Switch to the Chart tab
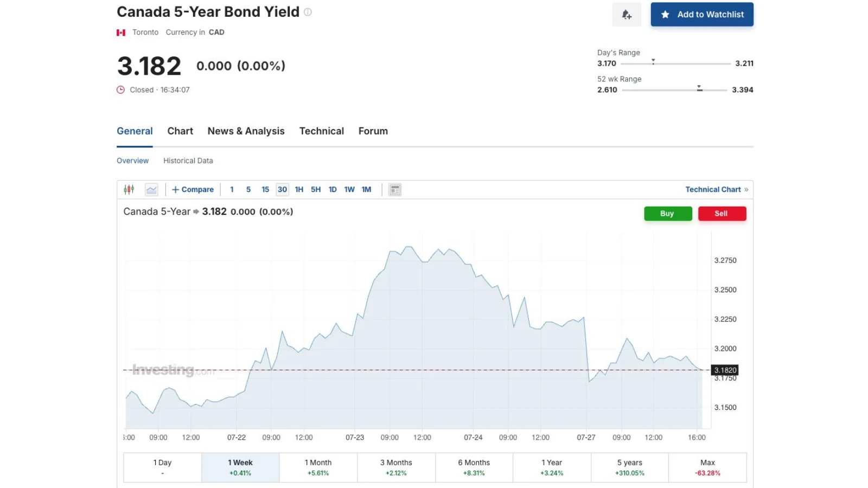The height and width of the screenshot is (488, 868). pyautogui.click(x=180, y=131)
